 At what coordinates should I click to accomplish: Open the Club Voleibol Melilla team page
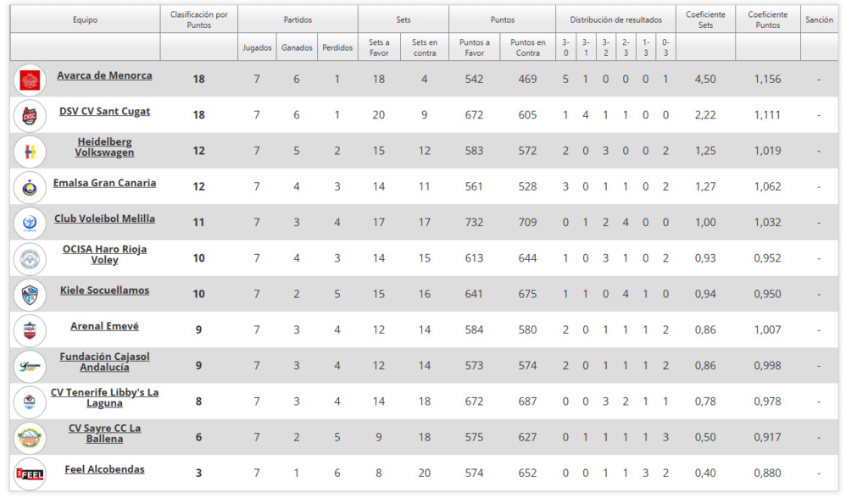(104, 219)
